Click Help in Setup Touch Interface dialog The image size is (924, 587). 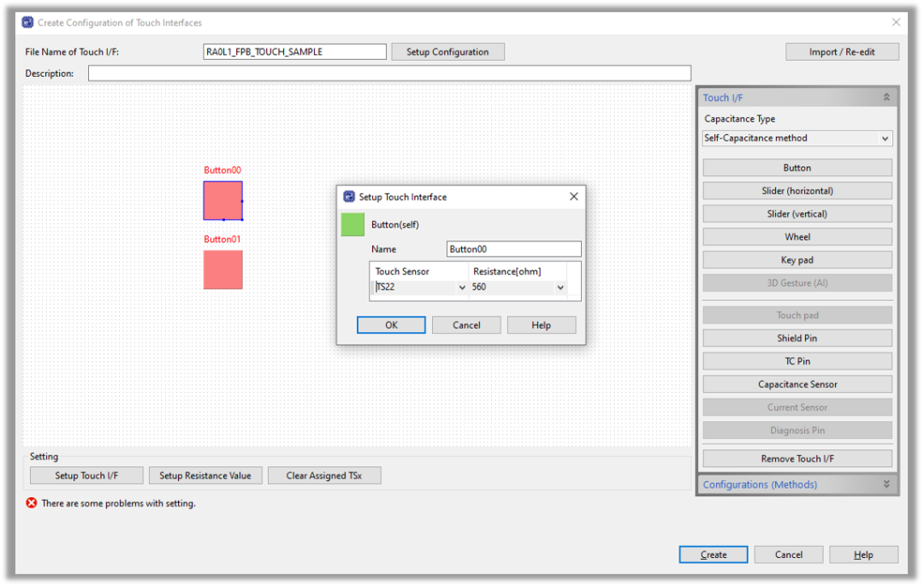541,325
